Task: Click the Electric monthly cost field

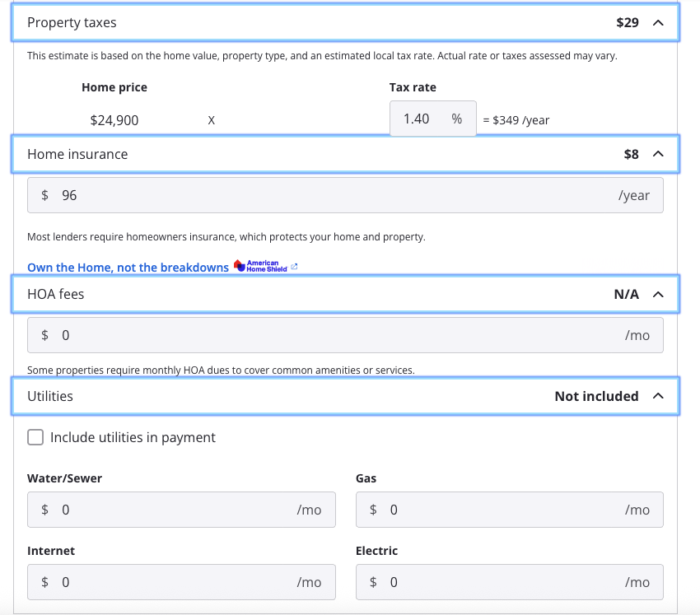Action: (501, 582)
